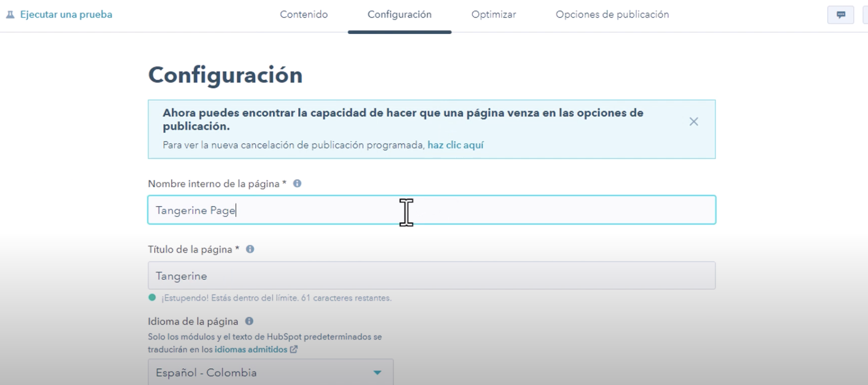Click the bold banner text about publicación

pyautogui.click(x=403, y=120)
